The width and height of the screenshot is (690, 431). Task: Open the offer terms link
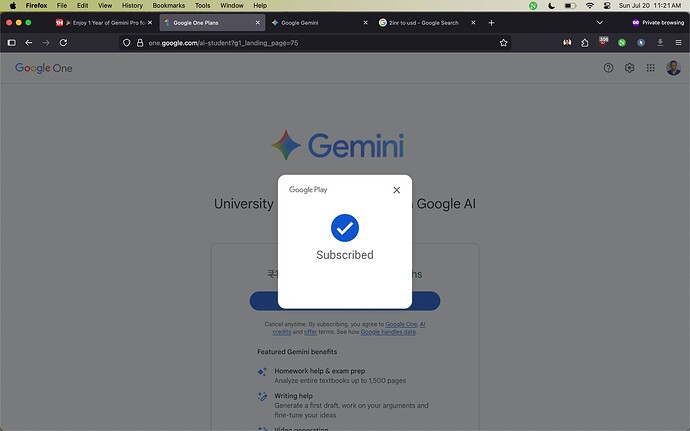[x=310, y=332]
